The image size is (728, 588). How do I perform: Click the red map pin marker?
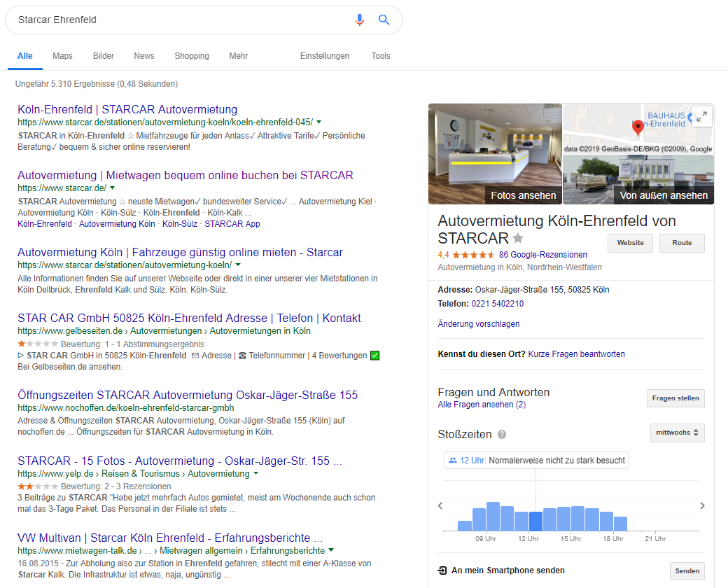click(638, 127)
